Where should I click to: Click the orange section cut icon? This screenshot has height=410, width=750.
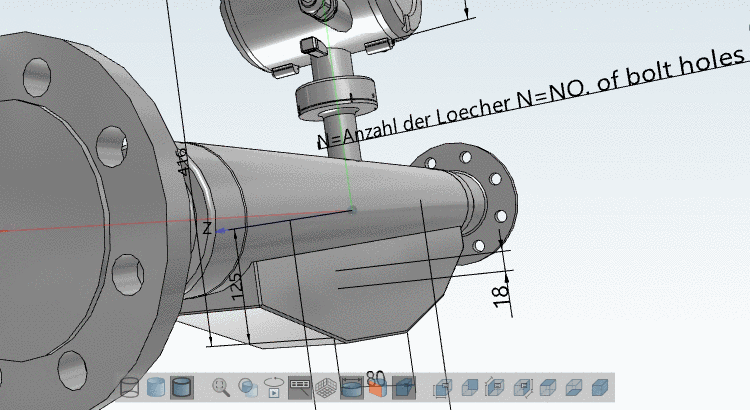tap(377, 387)
